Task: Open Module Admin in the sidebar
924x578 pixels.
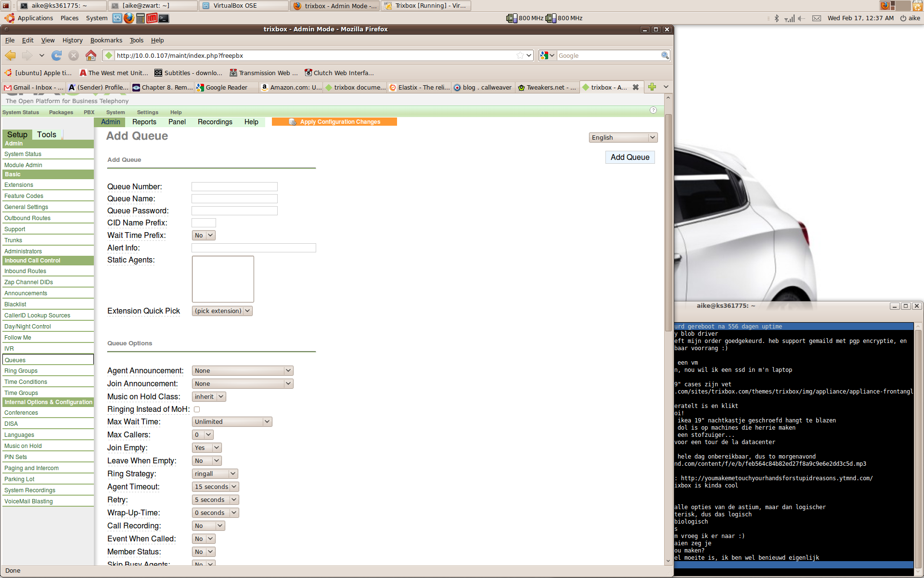Action: coord(23,165)
